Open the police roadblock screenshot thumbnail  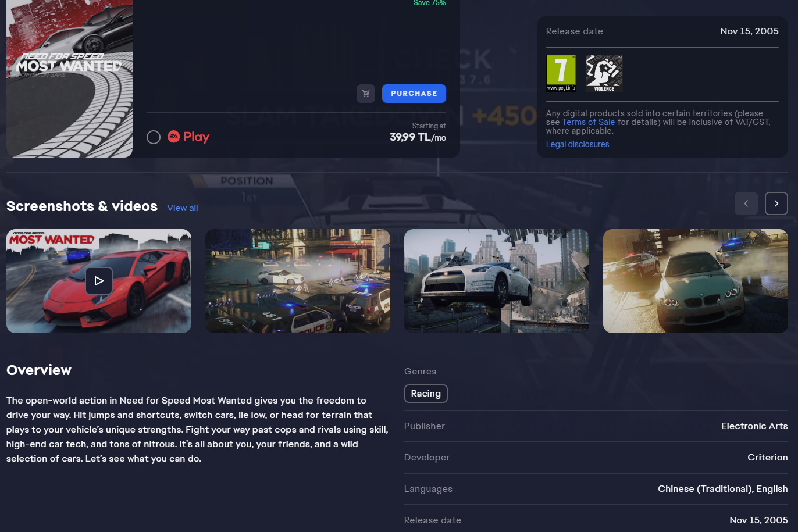[x=298, y=281]
